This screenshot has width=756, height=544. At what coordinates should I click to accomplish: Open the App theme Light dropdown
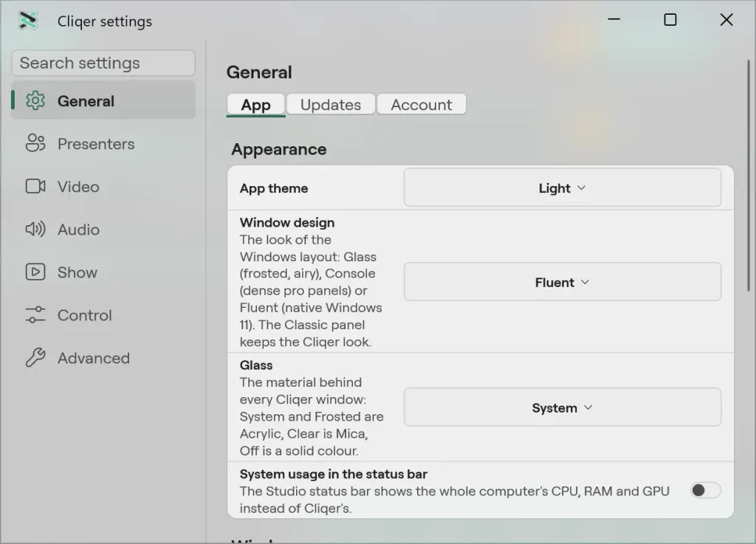562,187
